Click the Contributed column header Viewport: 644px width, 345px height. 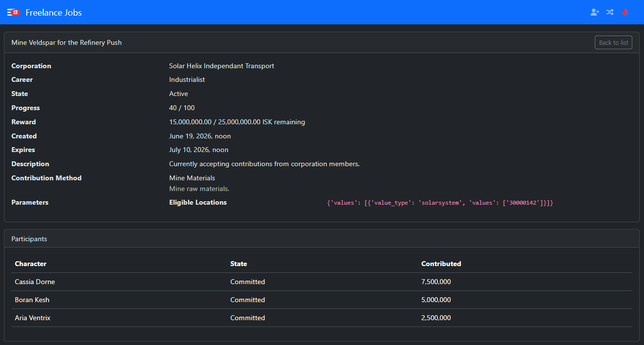441,264
